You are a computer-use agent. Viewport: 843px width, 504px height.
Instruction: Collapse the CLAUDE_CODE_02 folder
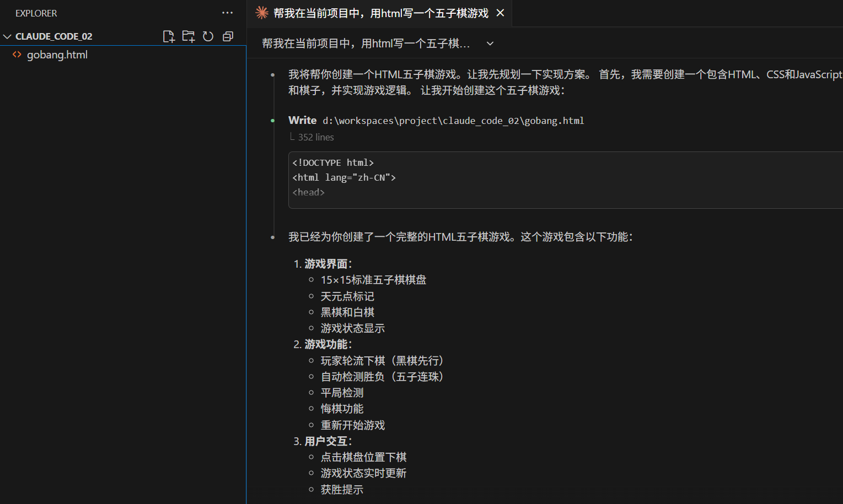[7, 36]
